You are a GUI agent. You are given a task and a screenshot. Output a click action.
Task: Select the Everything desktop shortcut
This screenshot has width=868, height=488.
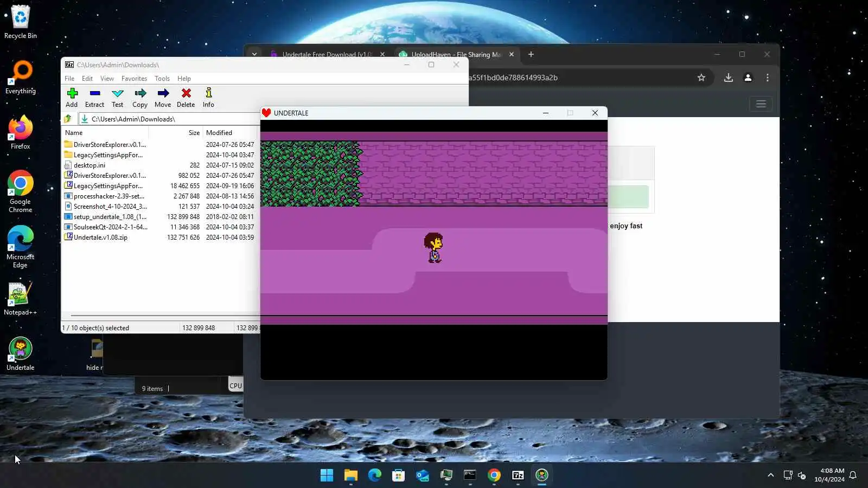[21, 77]
